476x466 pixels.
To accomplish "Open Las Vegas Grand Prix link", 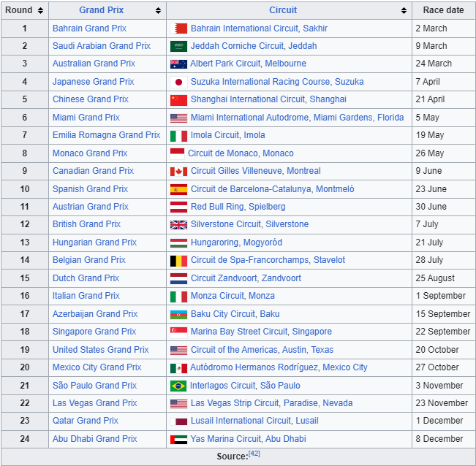I will click(95, 403).
